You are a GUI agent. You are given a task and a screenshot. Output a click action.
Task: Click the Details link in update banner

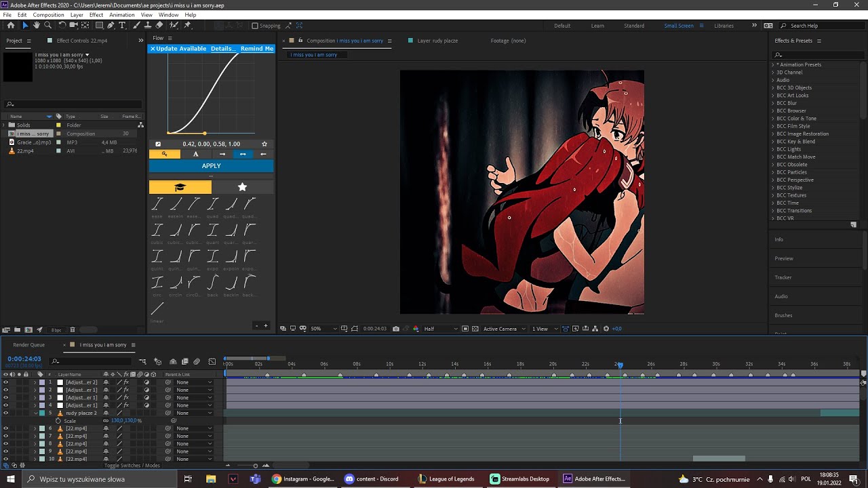(x=222, y=49)
